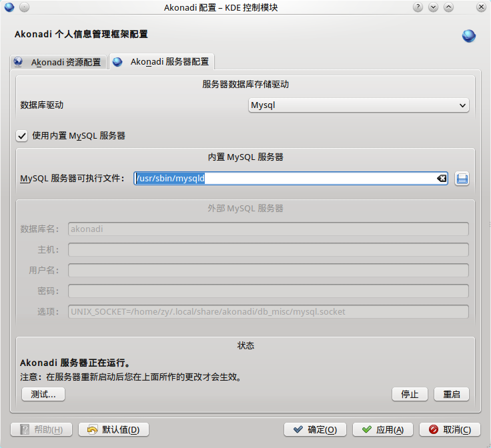Screen dimensions: 491x448
Task: Click the 帮助(H) button
Action: pos(41,429)
